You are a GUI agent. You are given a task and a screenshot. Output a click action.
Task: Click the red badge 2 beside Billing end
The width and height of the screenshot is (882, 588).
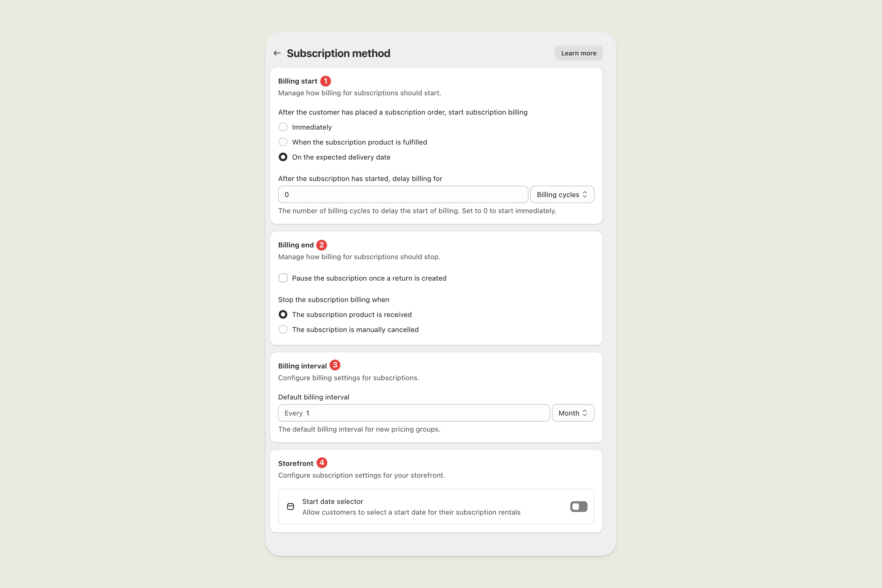(321, 244)
